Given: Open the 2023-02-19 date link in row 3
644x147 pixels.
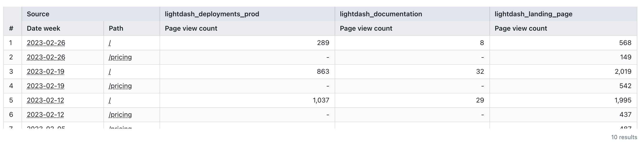Looking at the screenshot, I should tap(46, 71).
